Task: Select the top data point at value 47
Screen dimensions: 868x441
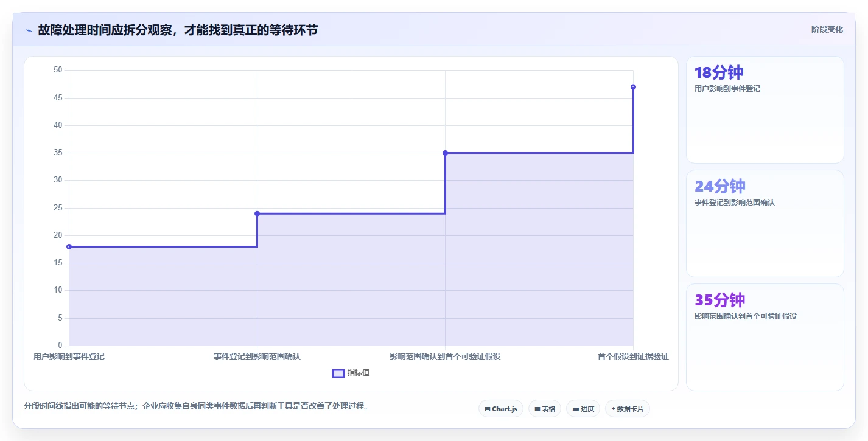Action: coord(633,87)
